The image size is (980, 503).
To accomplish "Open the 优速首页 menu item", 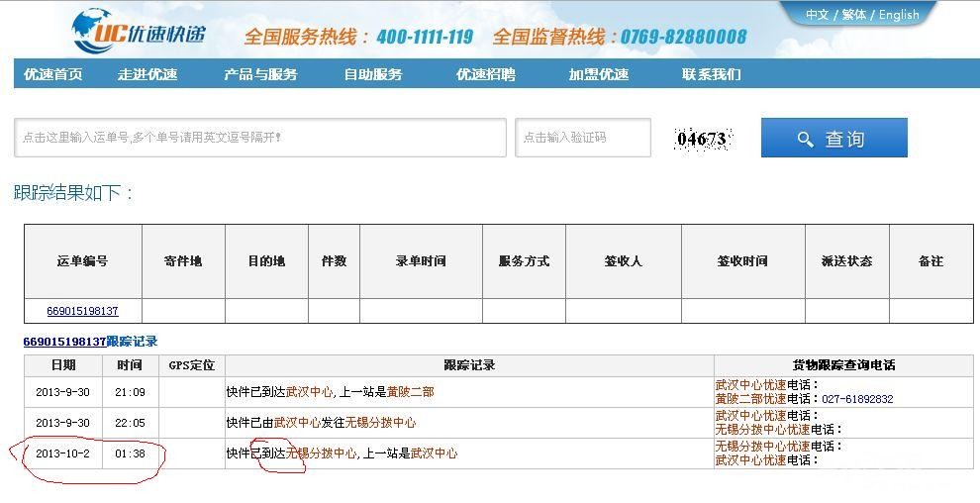I will click(53, 74).
